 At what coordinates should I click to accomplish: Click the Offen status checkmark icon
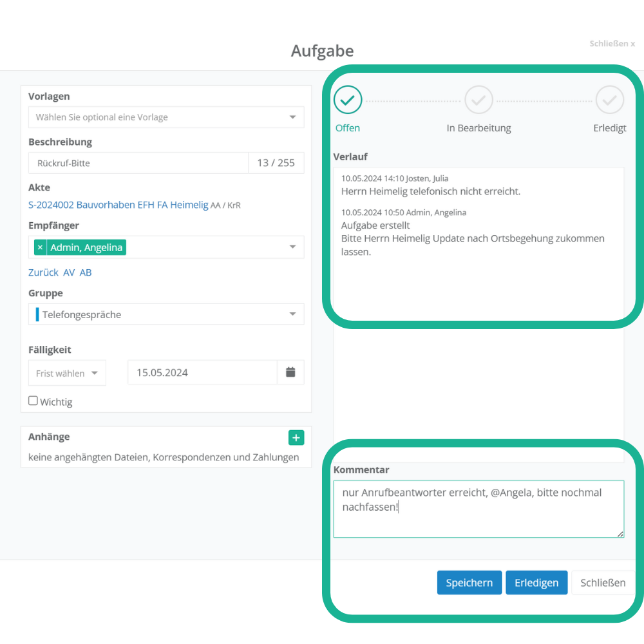[x=348, y=100]
